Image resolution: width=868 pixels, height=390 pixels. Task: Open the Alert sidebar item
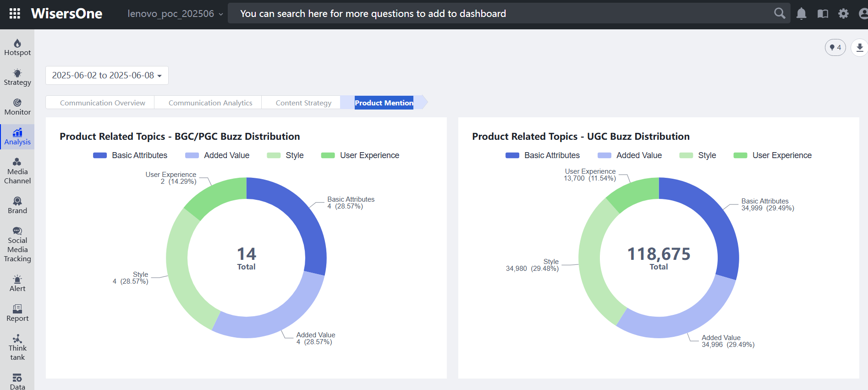(17, 283)
